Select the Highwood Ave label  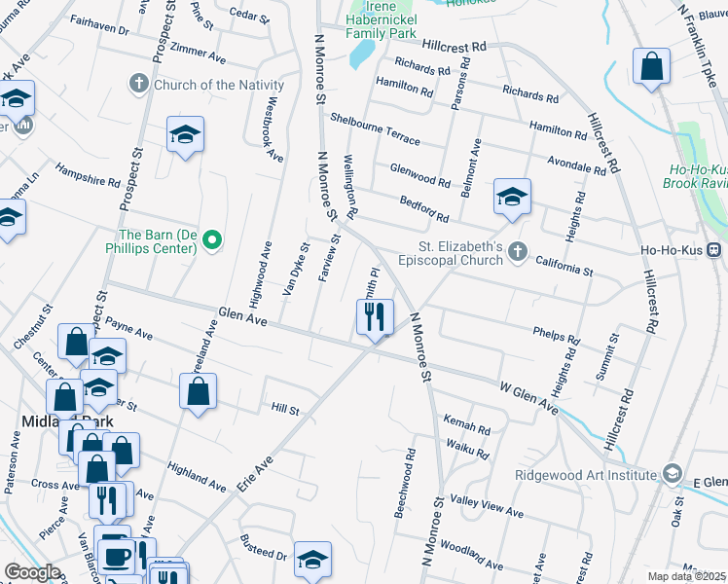[261, 274]
